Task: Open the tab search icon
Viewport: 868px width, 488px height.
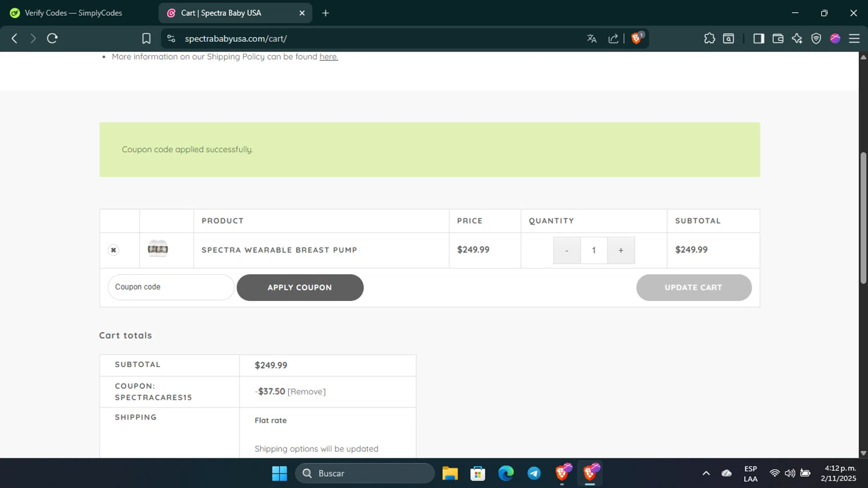Action: pyautogui.click(x=729, y=38)
